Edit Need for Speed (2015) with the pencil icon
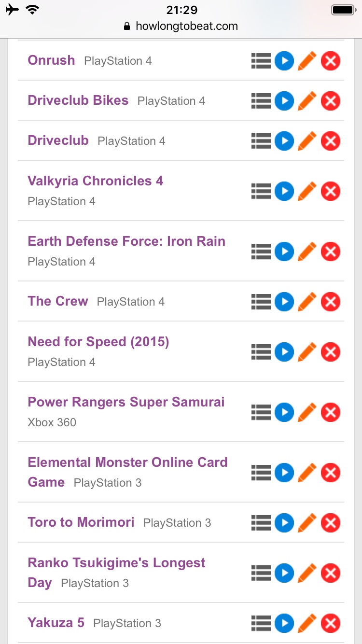 pos(307,352)
